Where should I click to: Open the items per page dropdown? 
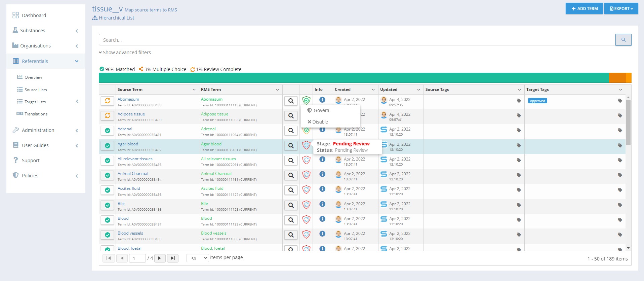pos(198,258)
